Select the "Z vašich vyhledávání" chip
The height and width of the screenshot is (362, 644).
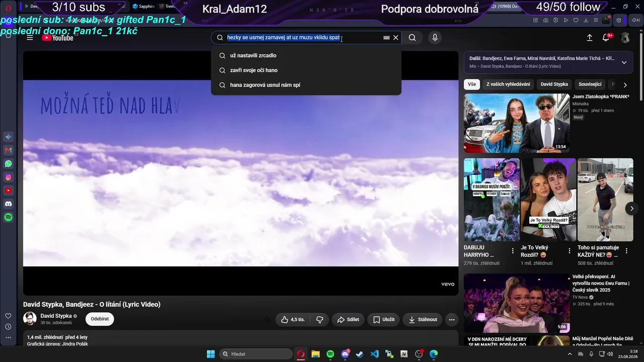coord(508,84)
